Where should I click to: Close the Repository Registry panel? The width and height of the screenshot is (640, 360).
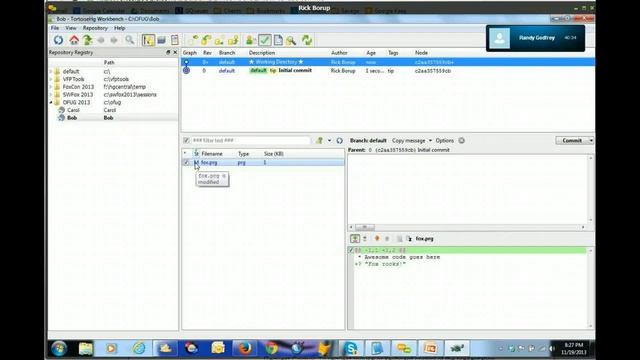click(175, 52)
